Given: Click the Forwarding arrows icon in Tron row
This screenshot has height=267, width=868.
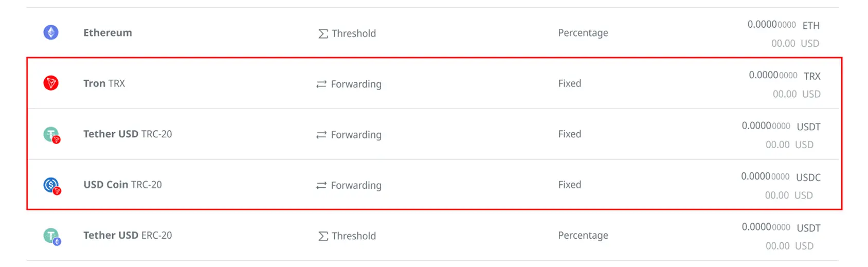Looking at the screenshot, I should click(321, 84).
